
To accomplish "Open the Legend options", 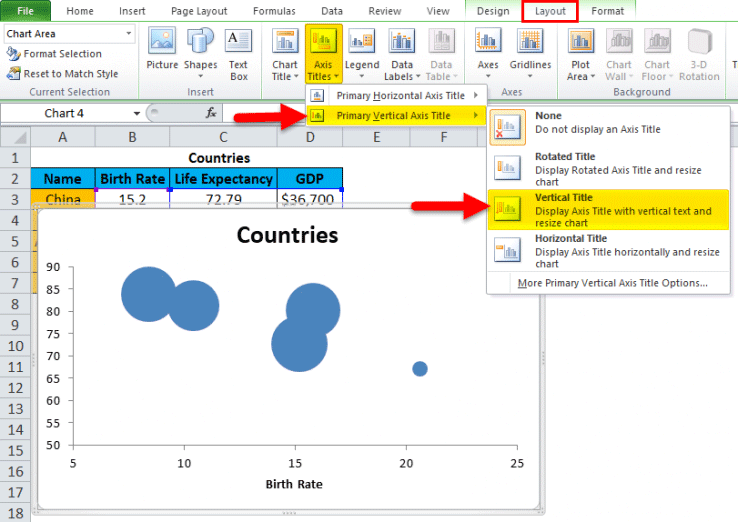I will pyautogui.click(x=361, y=54).
